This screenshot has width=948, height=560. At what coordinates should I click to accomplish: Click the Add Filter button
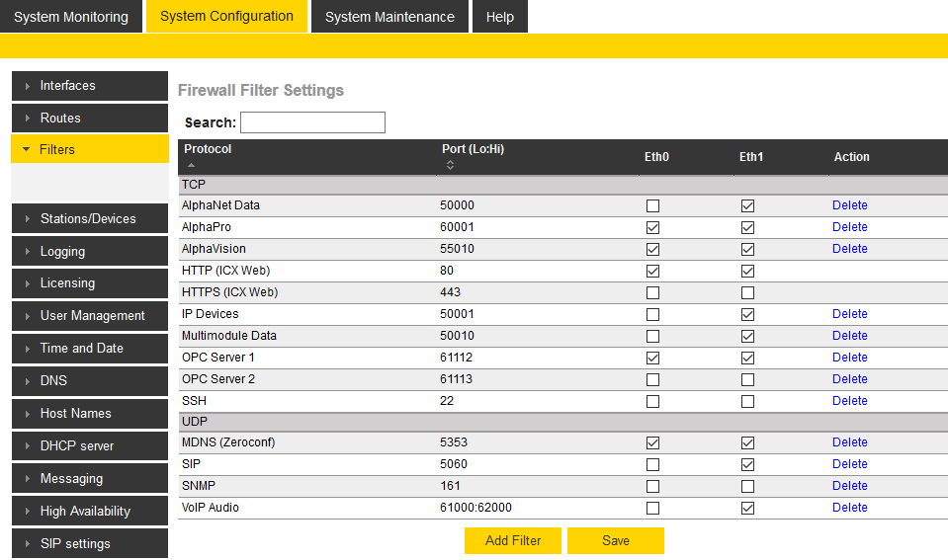[x=513, y=541]
